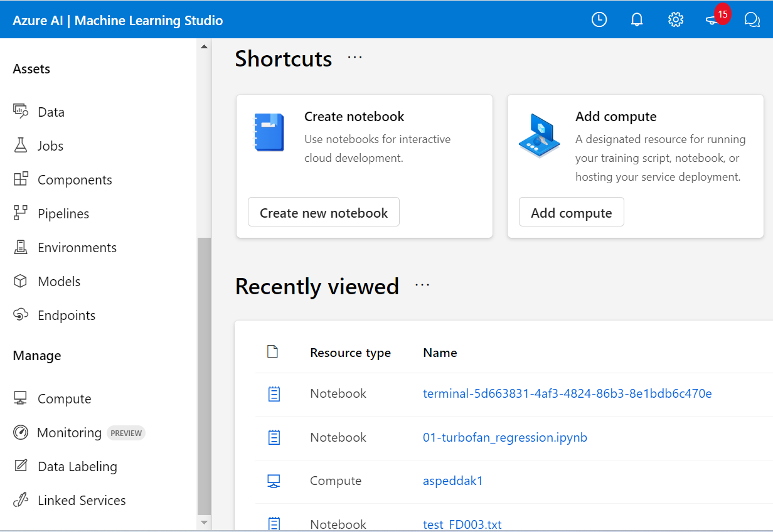Click the Jobs flask icon
The image size is (773, 532).
(x=21, y=146)
